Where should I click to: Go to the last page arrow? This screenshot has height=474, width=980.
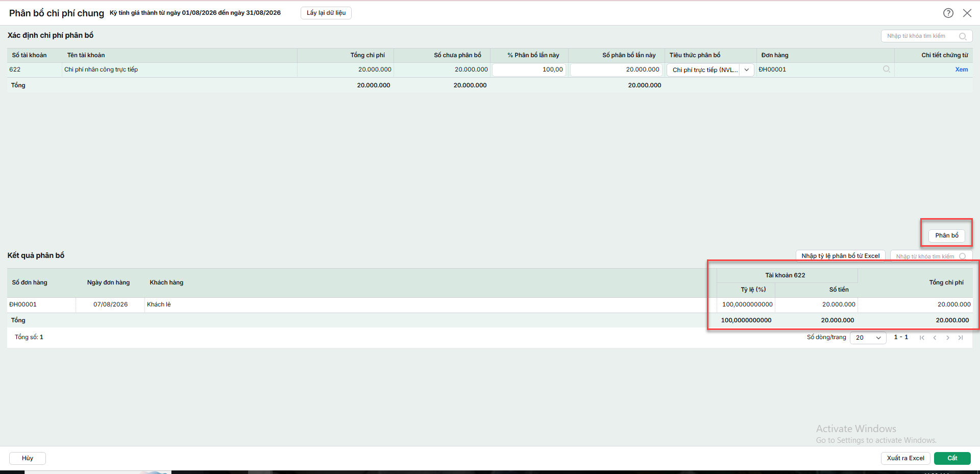click(961, 338)
